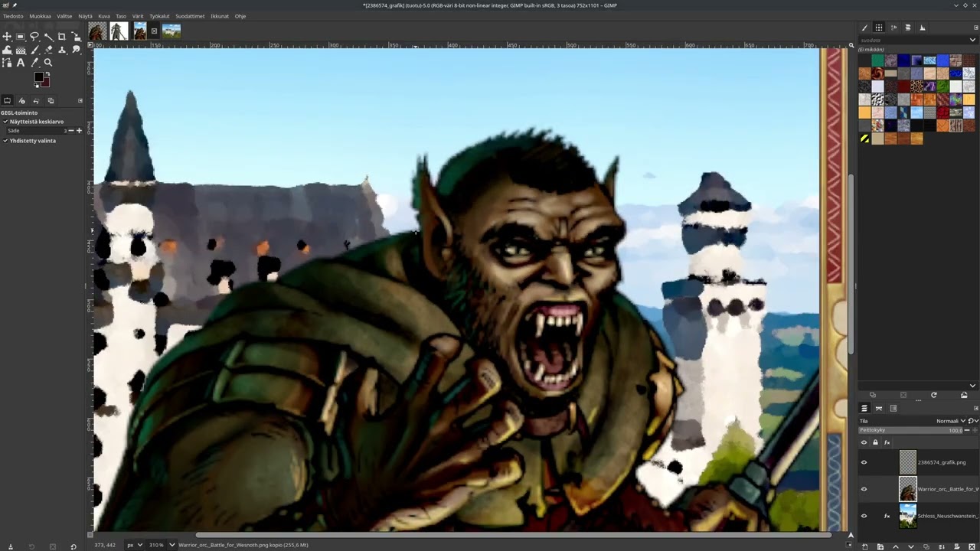This screenshot has height=551, width=980.
Task: Click the Säde value field
Action: coord(35,131)
